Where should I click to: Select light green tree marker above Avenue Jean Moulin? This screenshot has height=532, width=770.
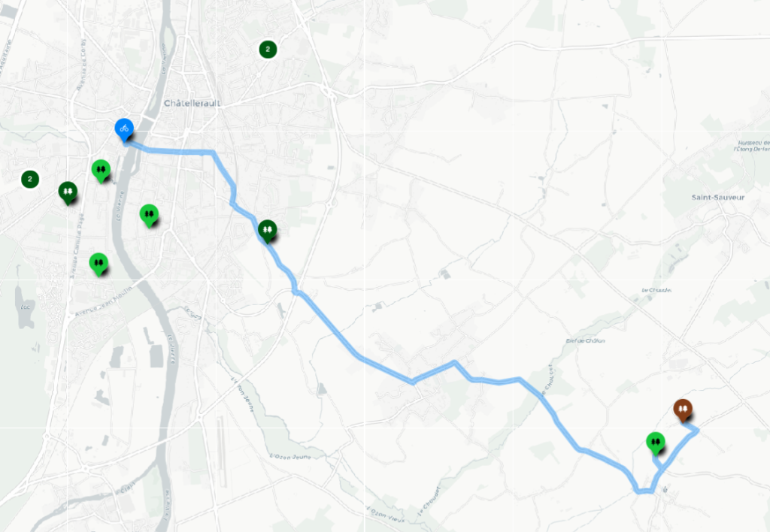tap(99, 264)
